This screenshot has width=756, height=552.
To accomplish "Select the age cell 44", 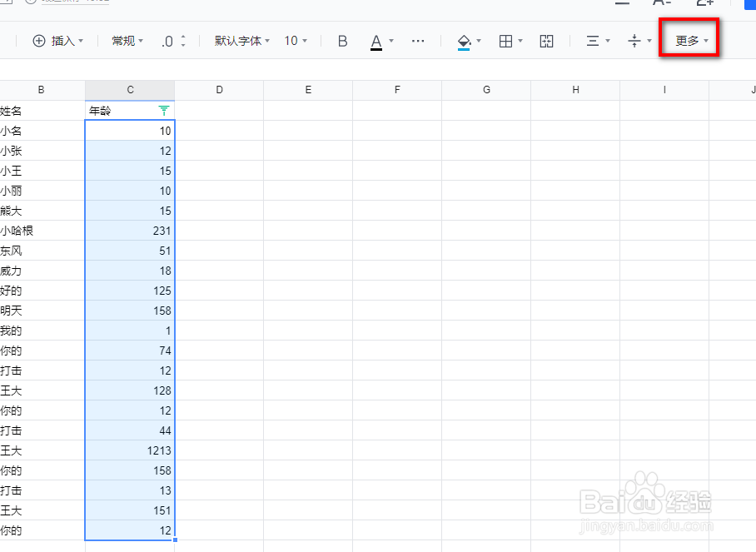I will pyautogui.click(x=130, y=431).
